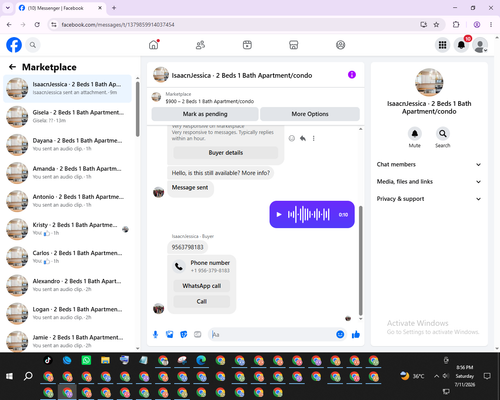Open Carlos conversation in list
Image resolution: width=500 pixels, height=400 pixels.
pyautogui.click(x=67, y=257)
